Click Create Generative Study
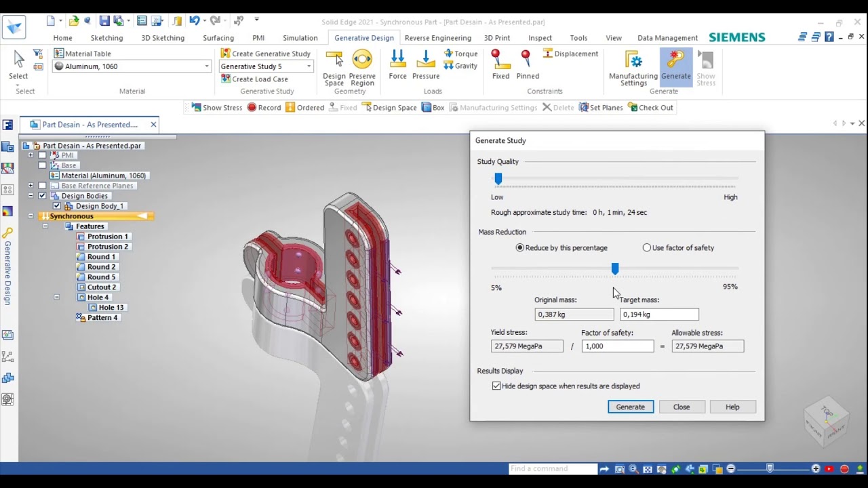This screenshot has width=868, height=488. coord(266,54)
